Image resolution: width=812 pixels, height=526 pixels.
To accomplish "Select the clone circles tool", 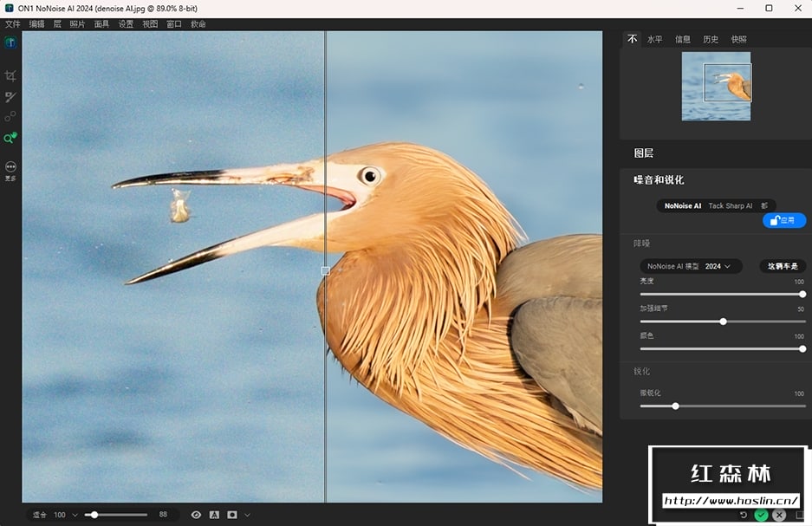I will (10, 117).
